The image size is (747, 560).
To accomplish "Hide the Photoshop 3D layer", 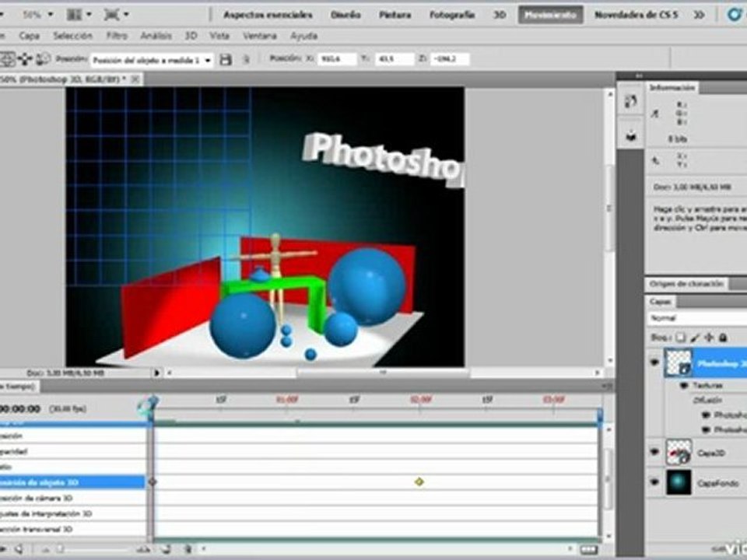I will coord(654,362).
